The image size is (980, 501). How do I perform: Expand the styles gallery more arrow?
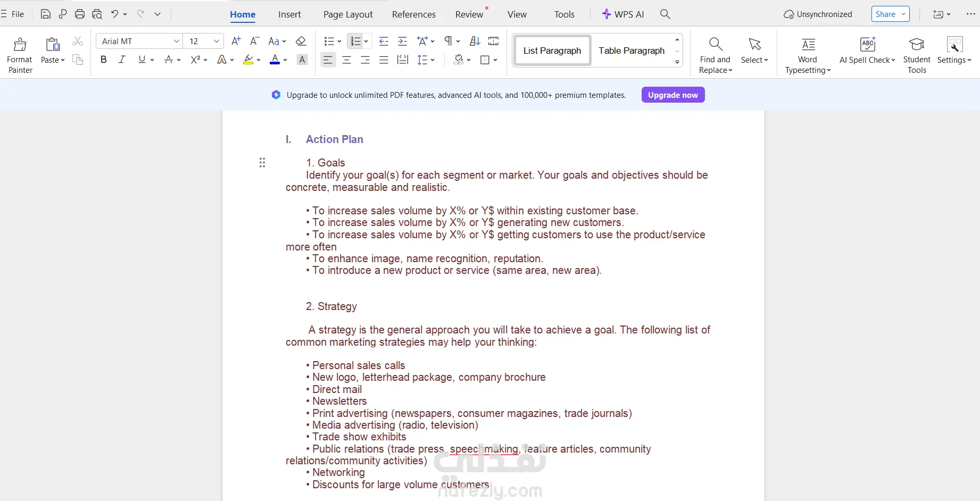pyautogui.click(x=677, y=62)
